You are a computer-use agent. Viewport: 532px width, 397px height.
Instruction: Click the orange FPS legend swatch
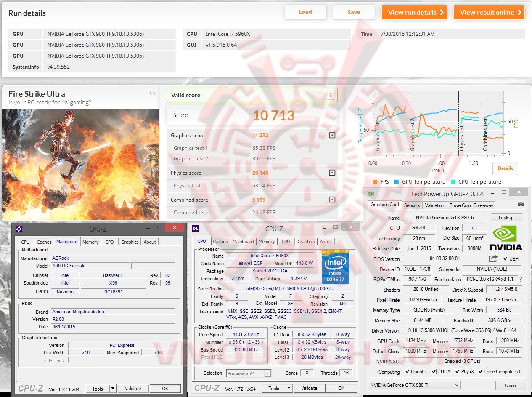(375, 182)
